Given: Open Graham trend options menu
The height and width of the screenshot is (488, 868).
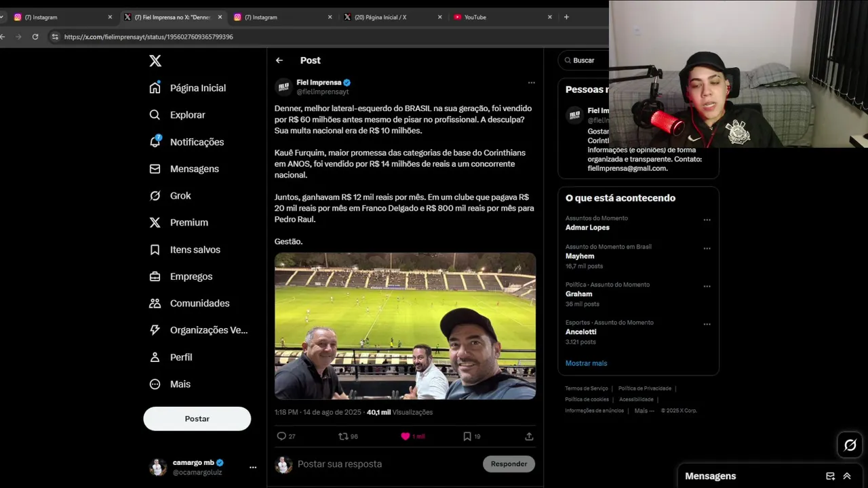Looking at the screenshot, I should 707,286.
